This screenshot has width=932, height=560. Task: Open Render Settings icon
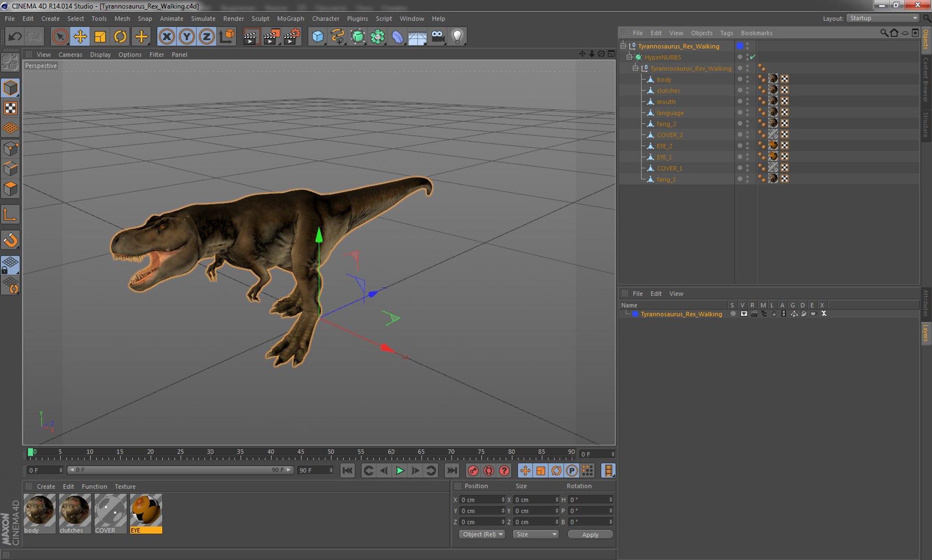pos(292,36)
